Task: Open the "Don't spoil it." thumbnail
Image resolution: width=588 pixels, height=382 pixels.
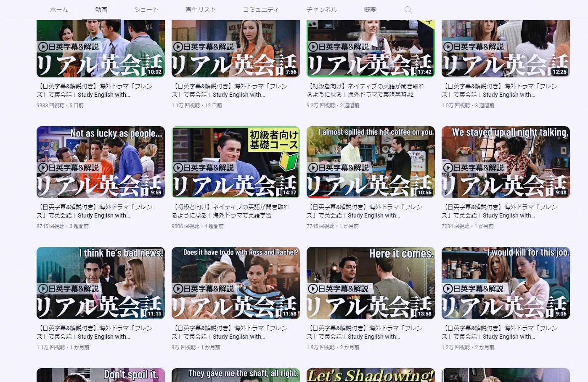Action: pyautogui.click(x=101, y=375)
